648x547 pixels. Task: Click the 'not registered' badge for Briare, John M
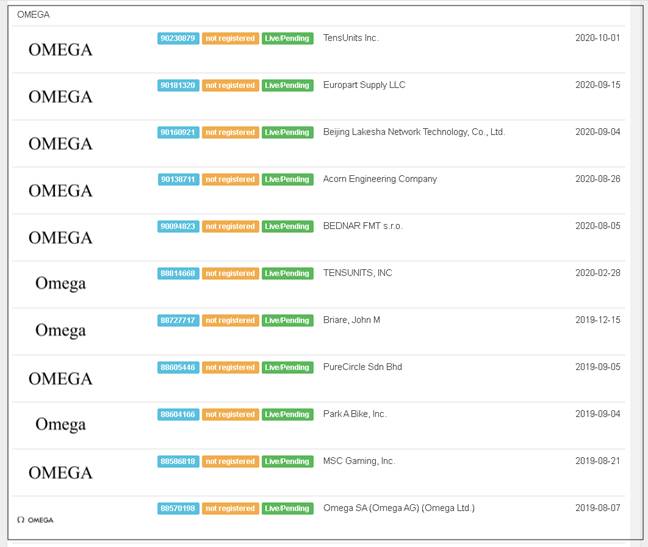point(231,321)
